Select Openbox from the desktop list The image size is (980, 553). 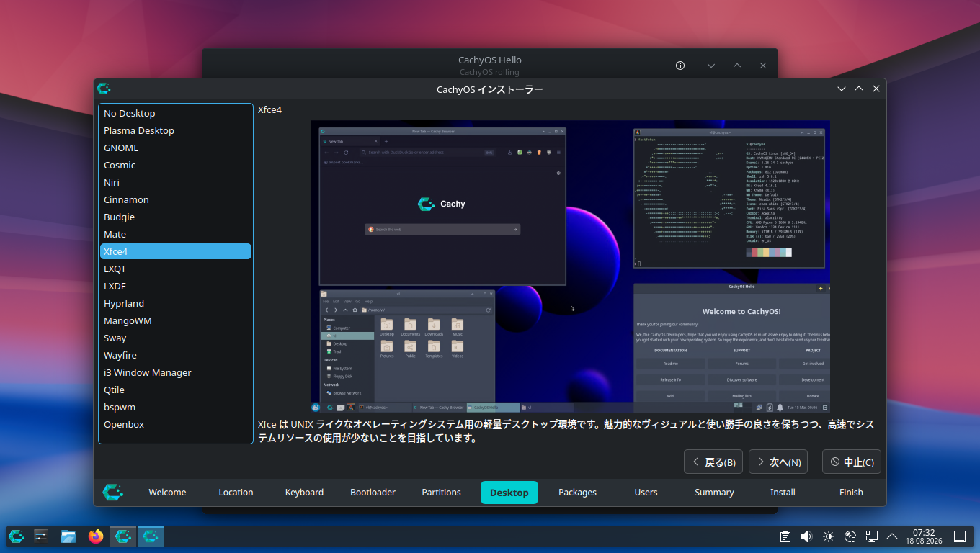click(x=176, y=424)
